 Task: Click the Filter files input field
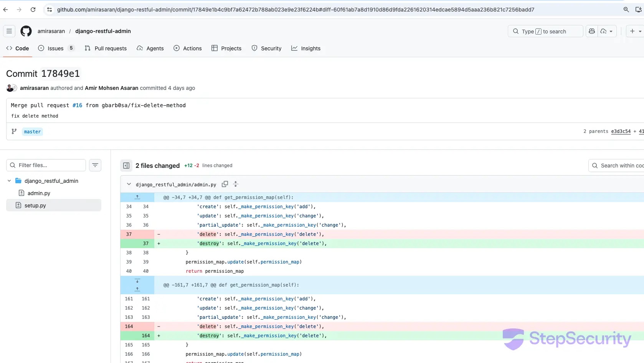(45, 165)
